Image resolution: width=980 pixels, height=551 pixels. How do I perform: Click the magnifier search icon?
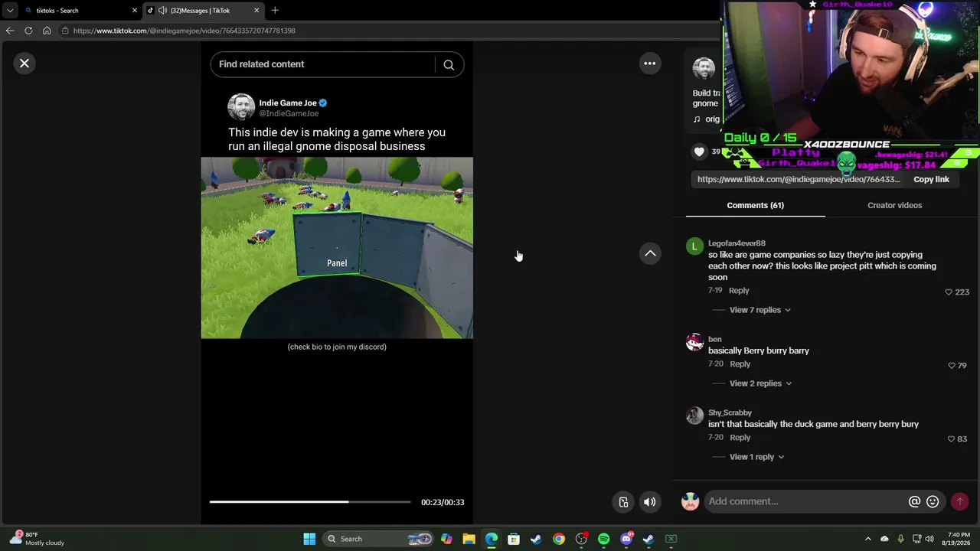(x=449, y=65)
